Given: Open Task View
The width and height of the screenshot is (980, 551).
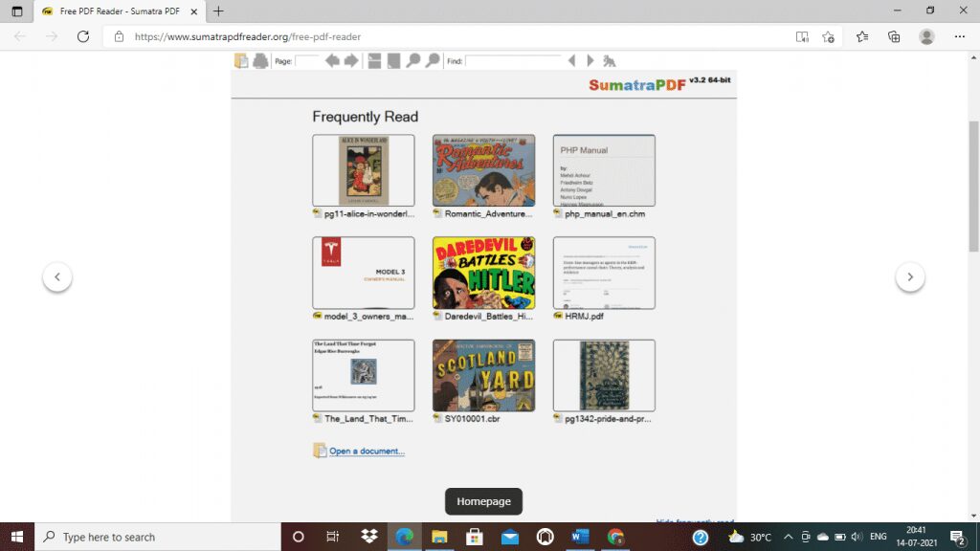Looking at the screenshot, I should tap(332, 537).
